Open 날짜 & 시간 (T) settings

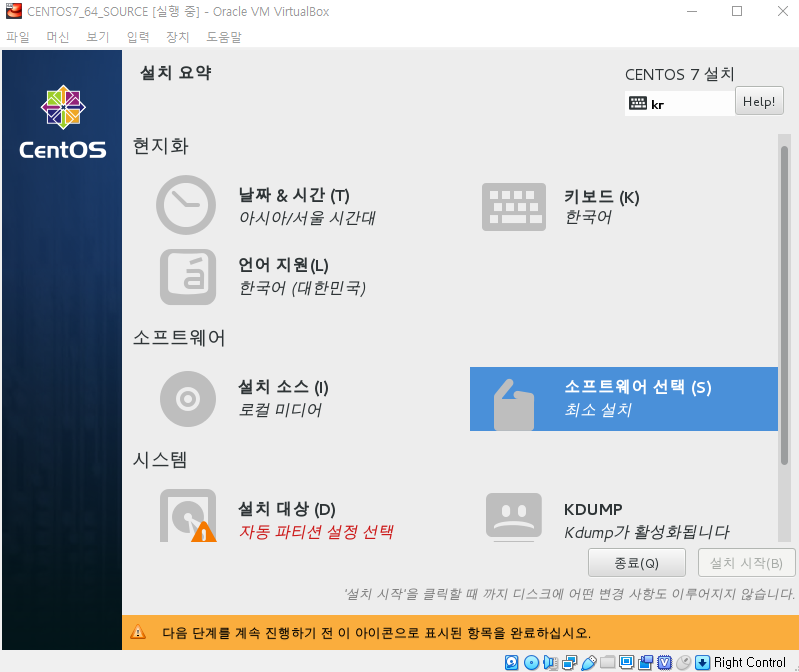click(294, 195)
